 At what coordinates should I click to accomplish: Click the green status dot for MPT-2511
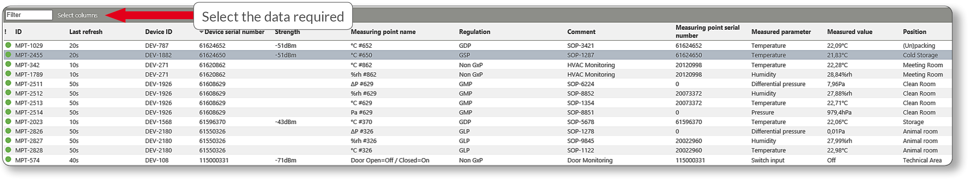click(x=8, y=83)
